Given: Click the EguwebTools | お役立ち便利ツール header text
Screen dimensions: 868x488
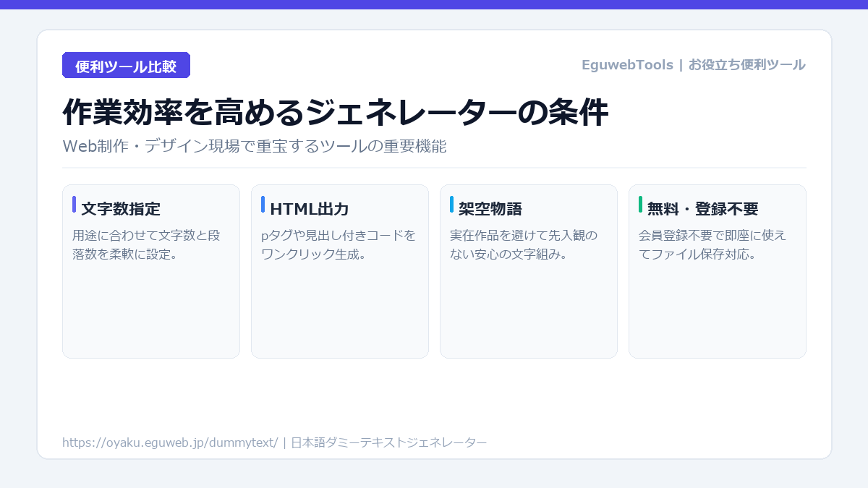Looking at the screenshot, I should (693, 65).
